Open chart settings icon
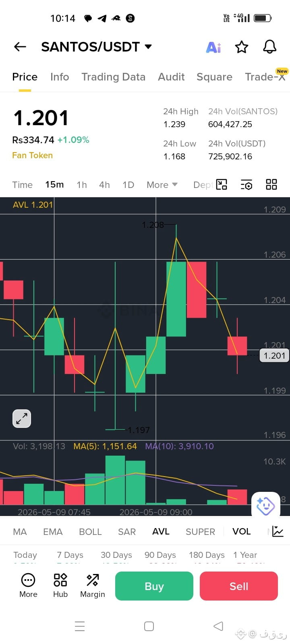The width and height of the screenshot is (290, 644). 246,185
